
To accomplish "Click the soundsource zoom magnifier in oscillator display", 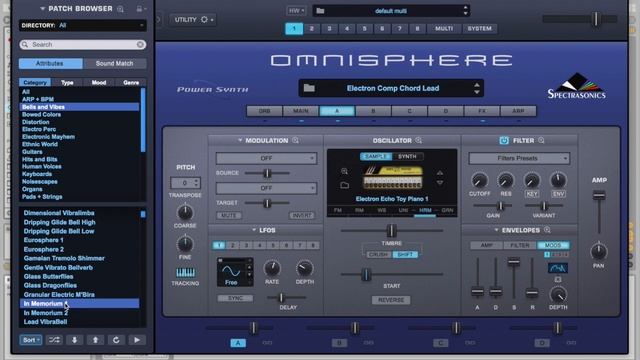I will point(344,171).
